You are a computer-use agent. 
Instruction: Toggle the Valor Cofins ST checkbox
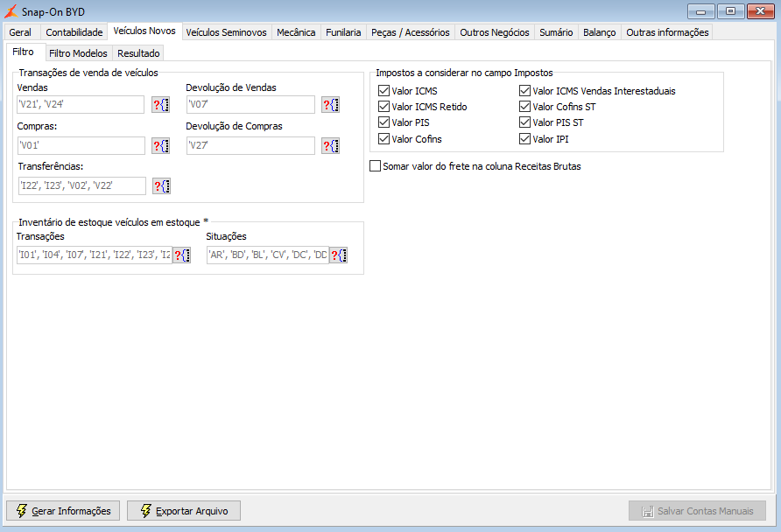(x=524, y=107)
